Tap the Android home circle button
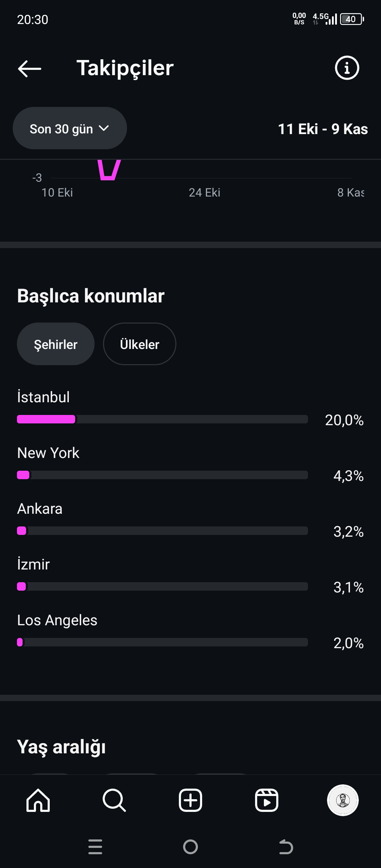 pos(190,847)
